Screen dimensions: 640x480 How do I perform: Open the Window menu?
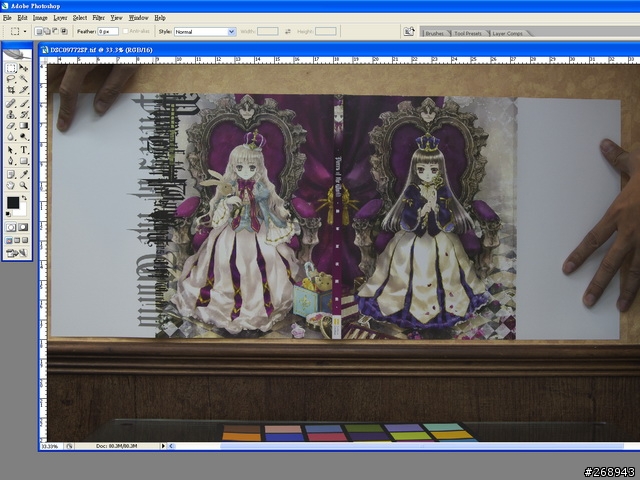138,18
